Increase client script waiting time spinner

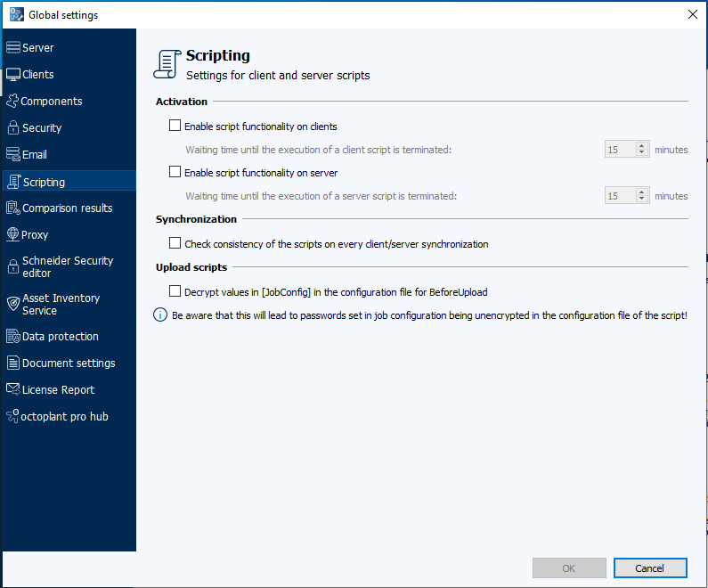(641, 146)
